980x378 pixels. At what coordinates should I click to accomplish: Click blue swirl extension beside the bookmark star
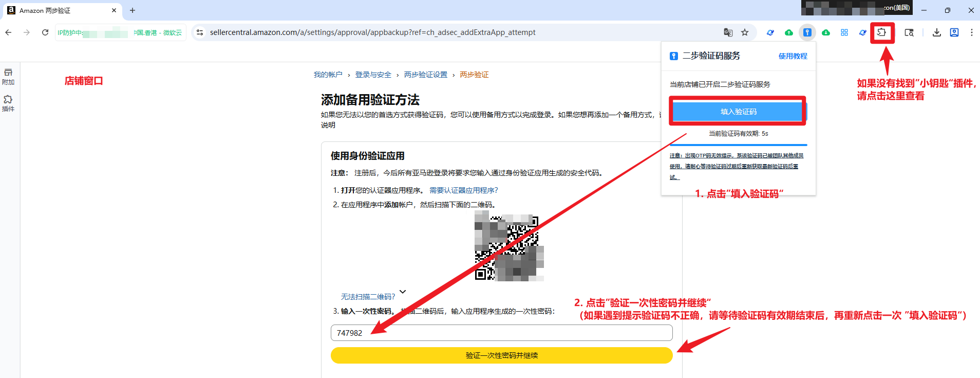[770, 32]
